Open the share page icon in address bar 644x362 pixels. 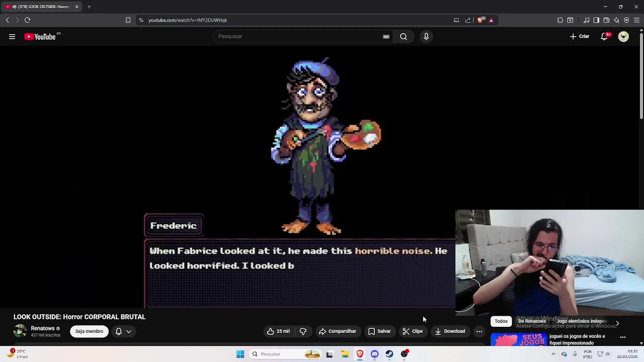click(468, 20)
